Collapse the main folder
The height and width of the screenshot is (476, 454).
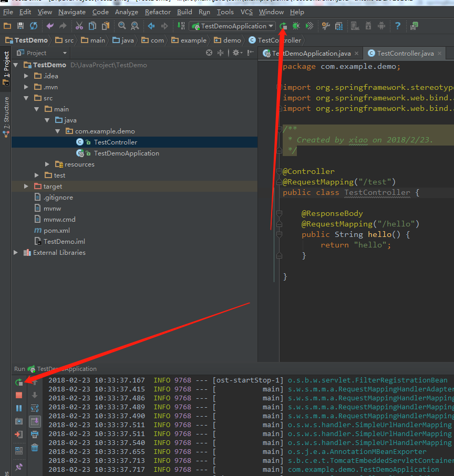pyautogui.click(x=37, y=109)
